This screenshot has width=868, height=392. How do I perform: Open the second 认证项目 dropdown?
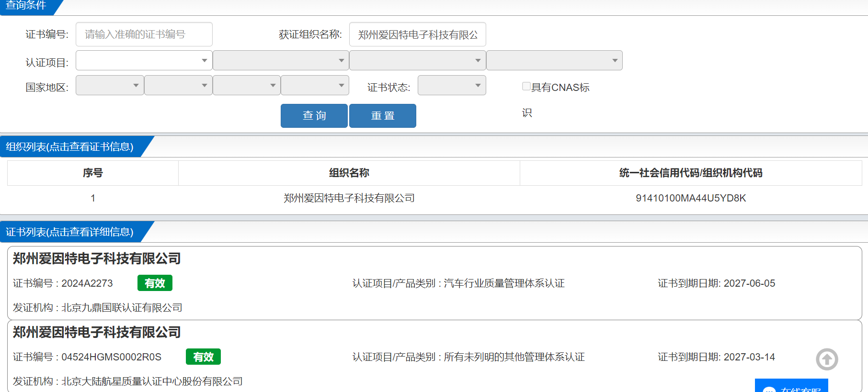pos(281,60)
